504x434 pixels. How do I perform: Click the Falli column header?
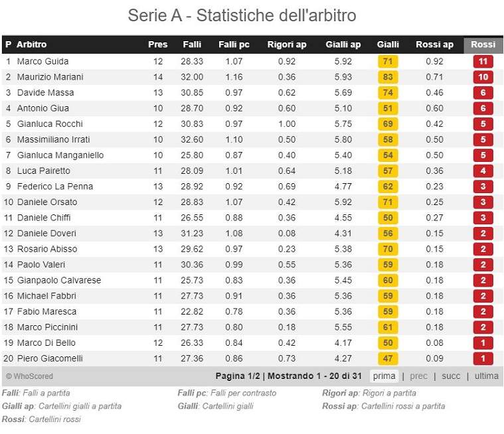[192, 44]
